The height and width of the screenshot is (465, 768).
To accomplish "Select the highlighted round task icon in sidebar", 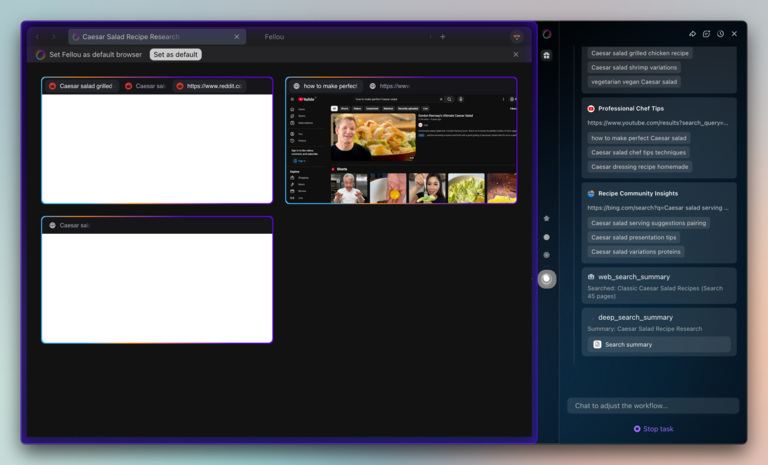I will pos(547,279).
